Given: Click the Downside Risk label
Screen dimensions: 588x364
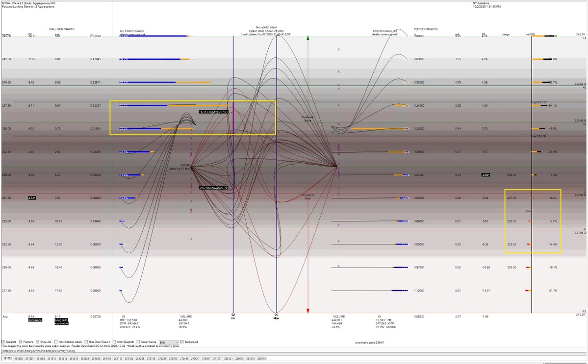Looking at the screenshot, I should (307, 196).
